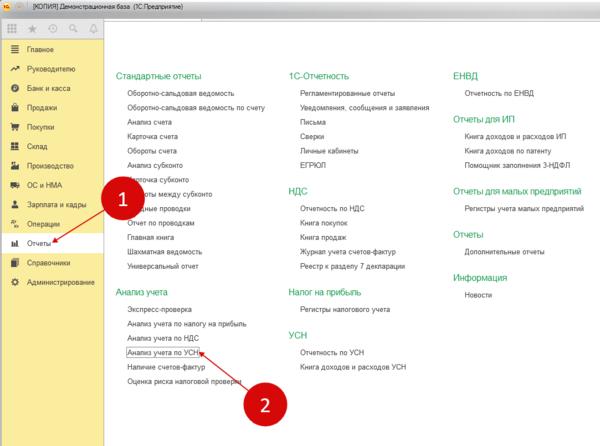
Task: Click the ОС и НМА truck icon
Action: [x=15, y=185]
